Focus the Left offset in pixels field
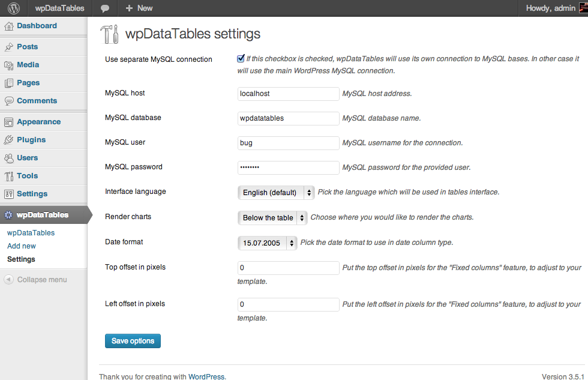Screen dimensions: 588x380 coord(289,304)
